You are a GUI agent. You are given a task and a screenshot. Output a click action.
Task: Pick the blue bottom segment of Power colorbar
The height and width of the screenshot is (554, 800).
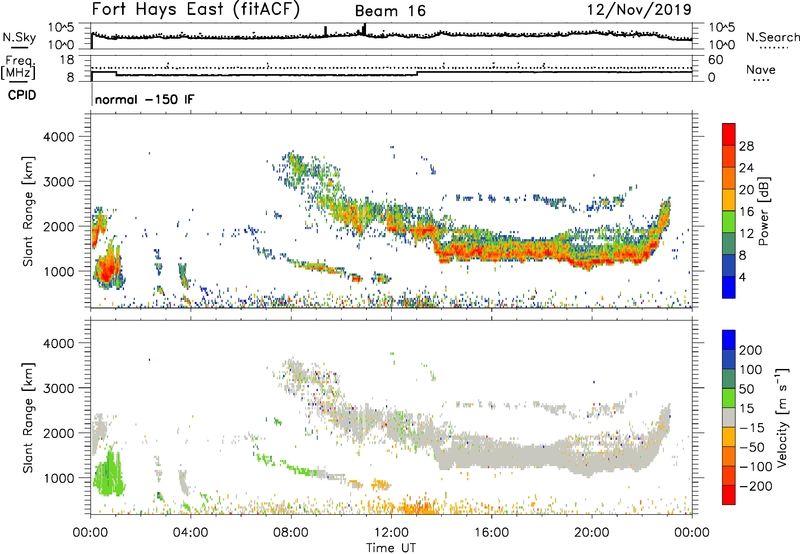(729, 287)
